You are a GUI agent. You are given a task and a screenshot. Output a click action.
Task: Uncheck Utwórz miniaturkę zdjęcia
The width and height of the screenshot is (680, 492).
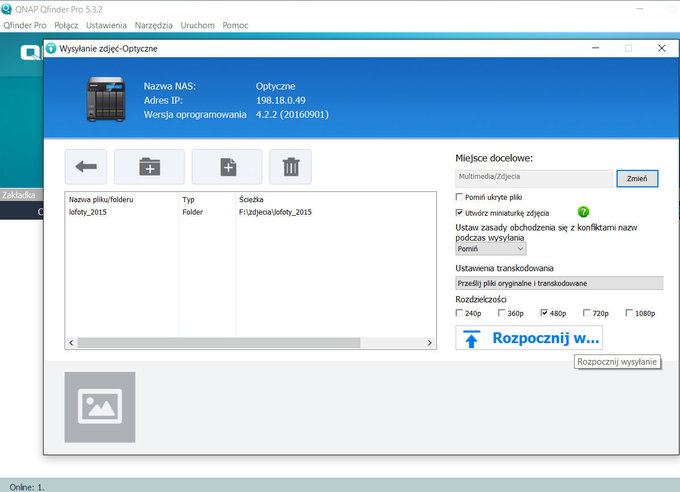(x=459, y=213)
